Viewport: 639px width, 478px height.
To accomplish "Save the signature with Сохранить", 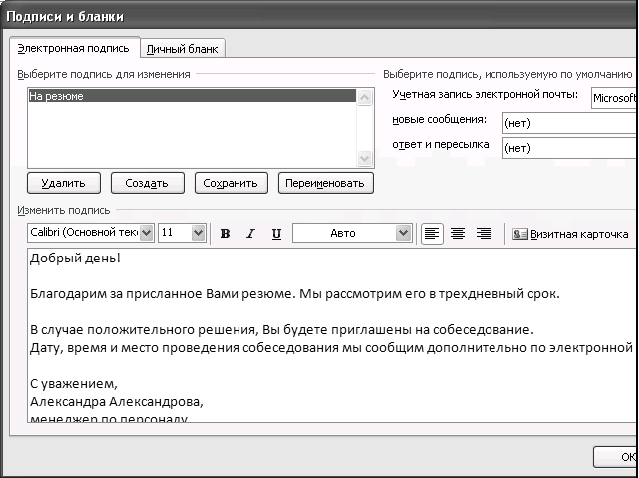I will (231, 183).
